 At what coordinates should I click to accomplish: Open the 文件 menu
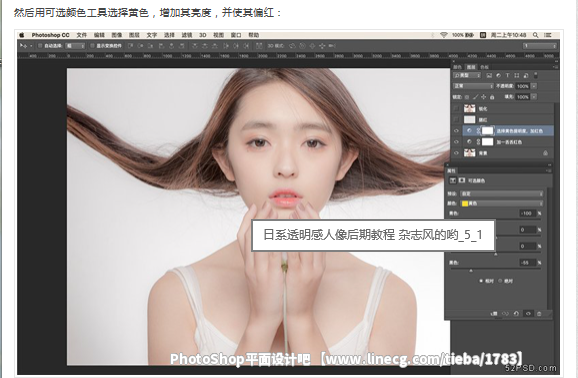pyautogui.click(x=81, y=35)
